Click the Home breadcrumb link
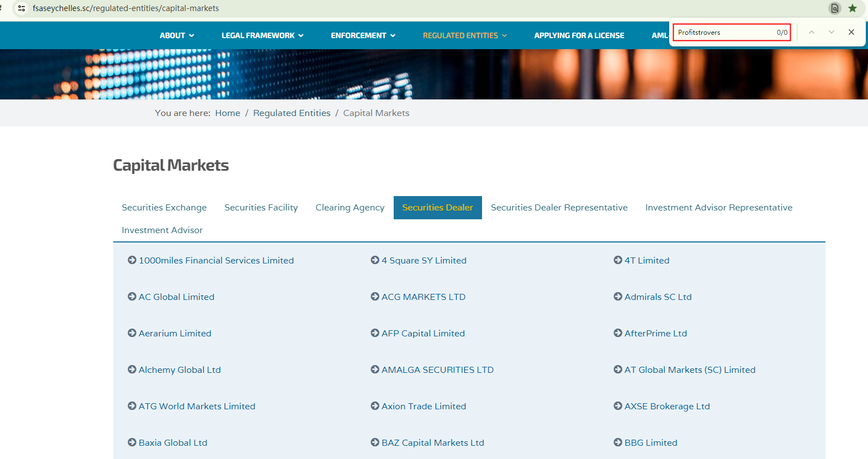Image resolution: width=868 pixels, height=459 pixels. coord(227,113)
